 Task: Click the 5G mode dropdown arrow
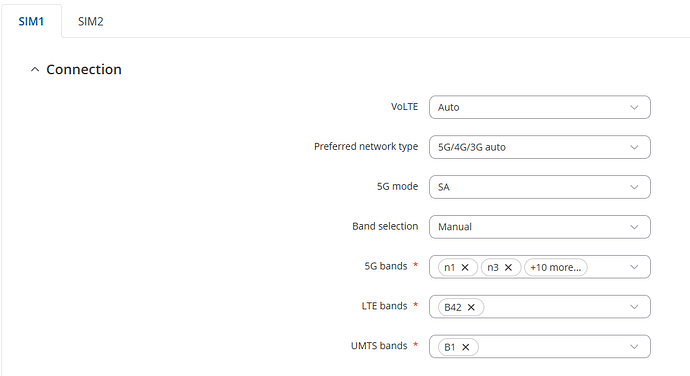tap(634, 187)
